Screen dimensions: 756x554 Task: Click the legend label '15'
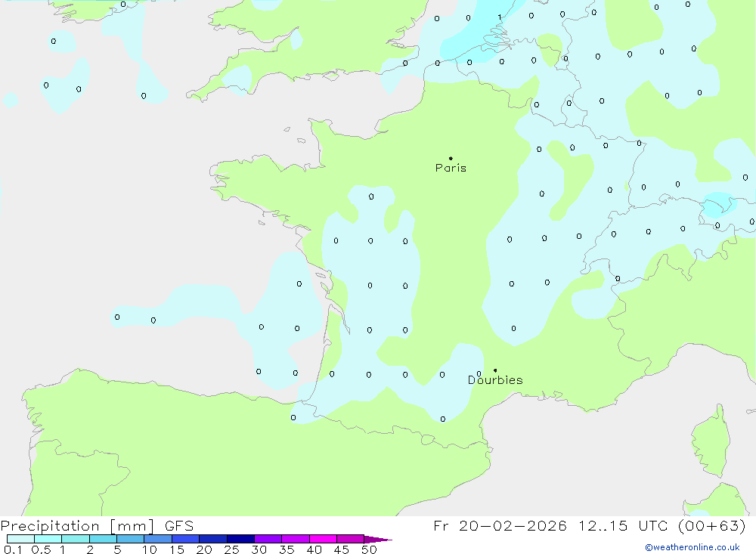177,549
